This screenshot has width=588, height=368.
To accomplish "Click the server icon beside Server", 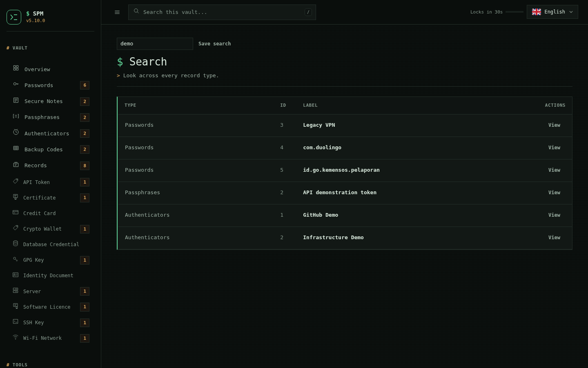I will tap(16, 290).
